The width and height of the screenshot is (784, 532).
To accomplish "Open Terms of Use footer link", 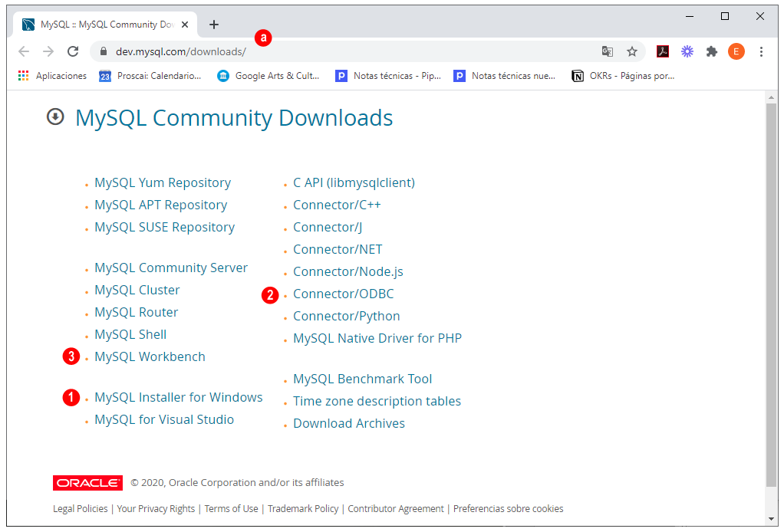I will click(x=232, y=508).
